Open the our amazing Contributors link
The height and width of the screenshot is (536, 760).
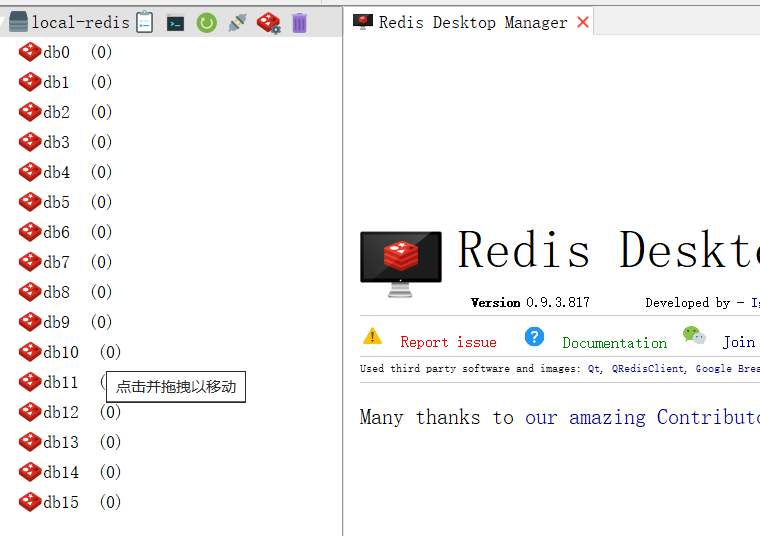click(642, 417)
